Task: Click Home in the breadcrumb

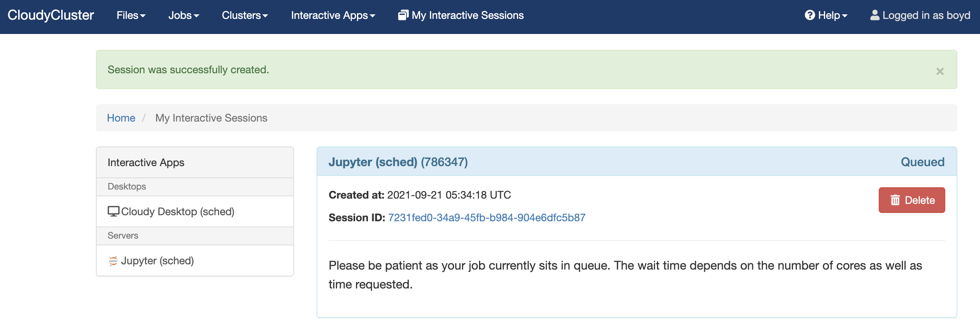Action: pos(121,118)
